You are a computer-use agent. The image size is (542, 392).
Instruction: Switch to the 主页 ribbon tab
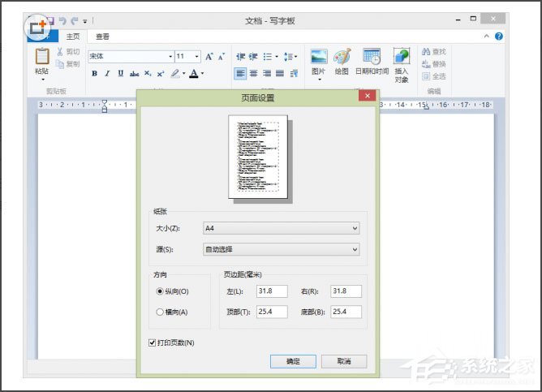tap(72, 37)
